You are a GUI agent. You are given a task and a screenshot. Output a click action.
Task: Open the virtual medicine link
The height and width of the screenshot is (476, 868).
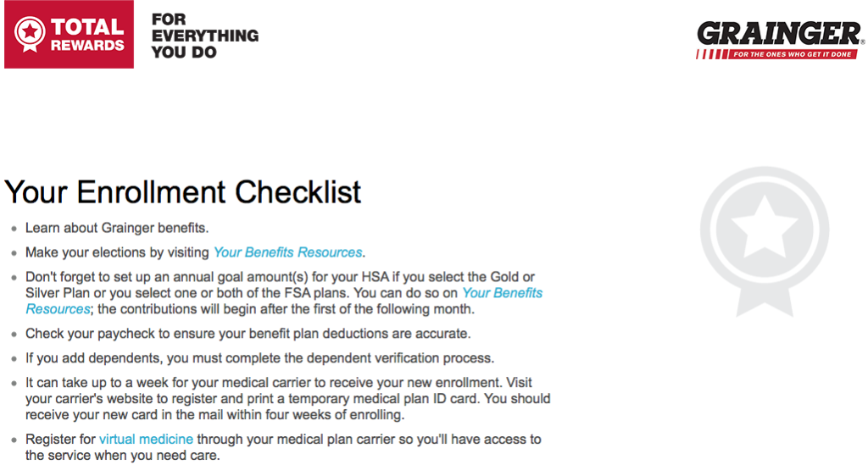[x=146, y=439]
